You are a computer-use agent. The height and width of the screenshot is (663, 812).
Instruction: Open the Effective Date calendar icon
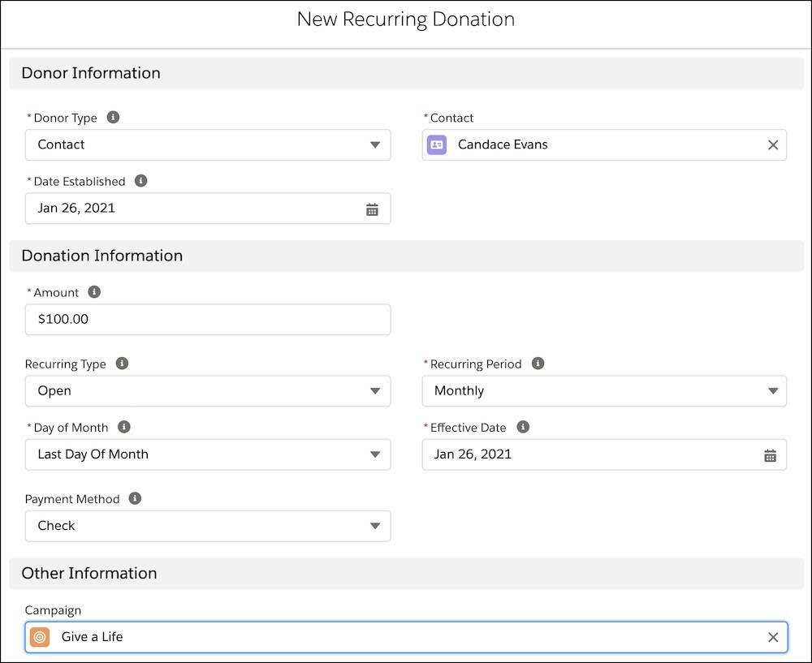pos(770,454)
